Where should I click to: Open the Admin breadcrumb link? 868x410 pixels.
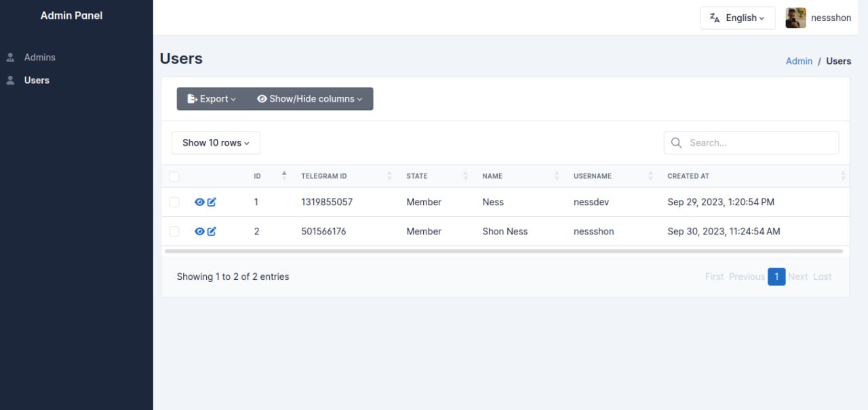pos(799,61)
